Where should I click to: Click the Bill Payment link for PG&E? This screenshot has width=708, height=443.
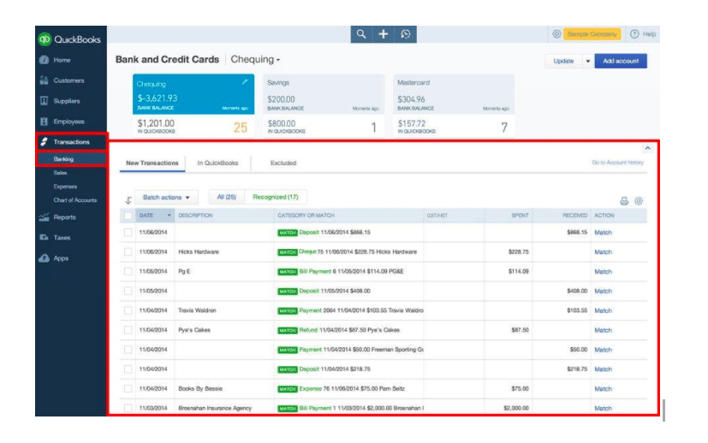[315, 271]
